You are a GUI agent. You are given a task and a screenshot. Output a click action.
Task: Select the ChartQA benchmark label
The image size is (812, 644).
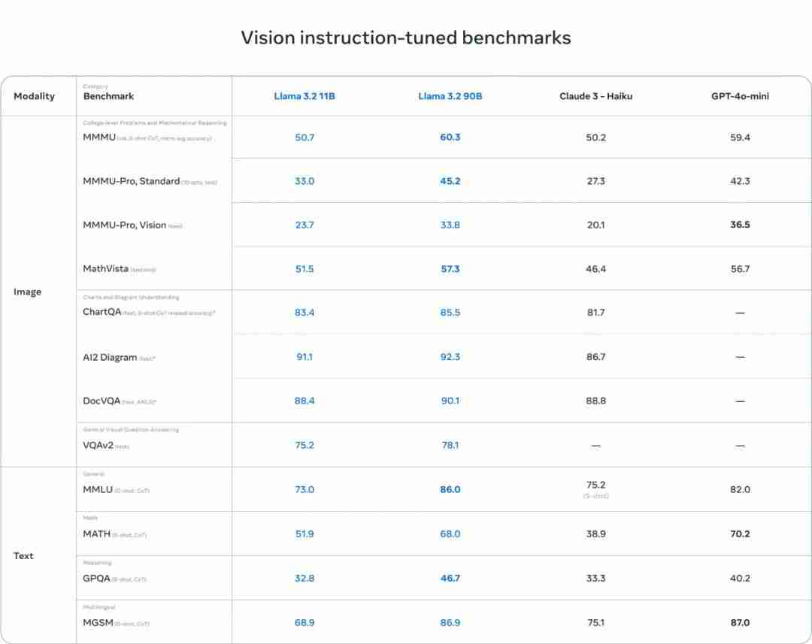click(x=101, y=312)
